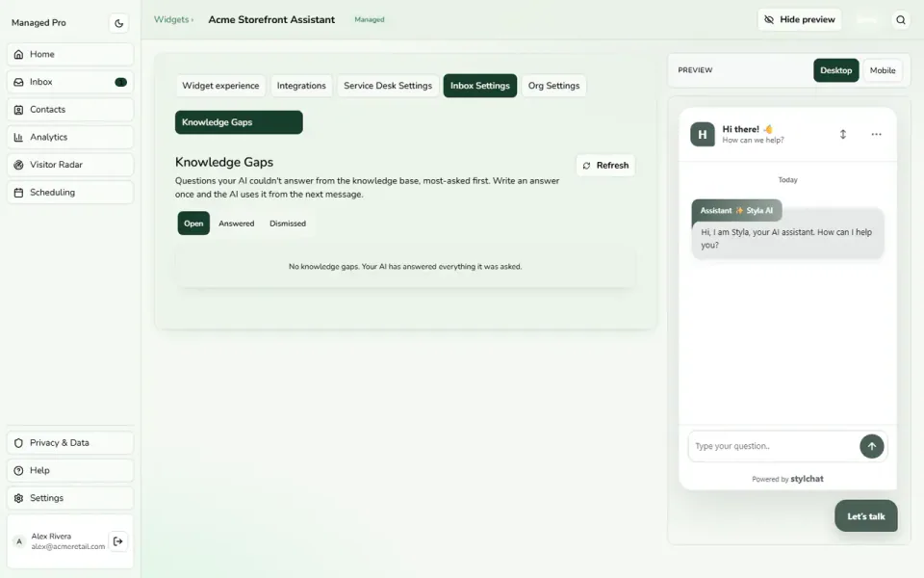Open chat widget three-dots menu

coord(876,134)
